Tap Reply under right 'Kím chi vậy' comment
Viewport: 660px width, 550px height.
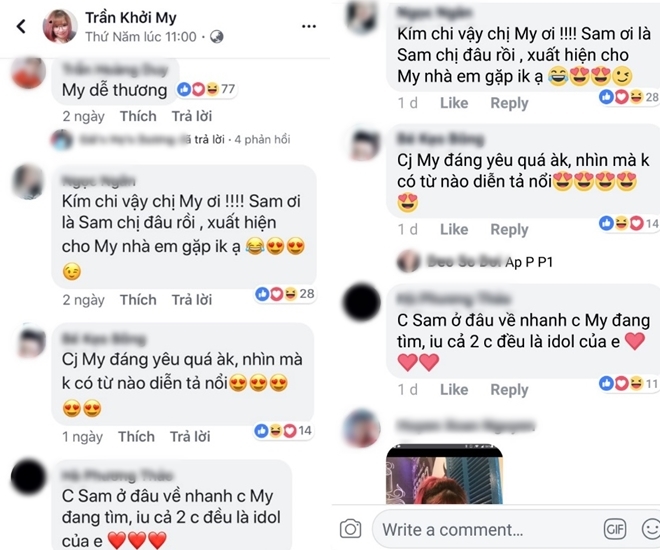[509, 103]
